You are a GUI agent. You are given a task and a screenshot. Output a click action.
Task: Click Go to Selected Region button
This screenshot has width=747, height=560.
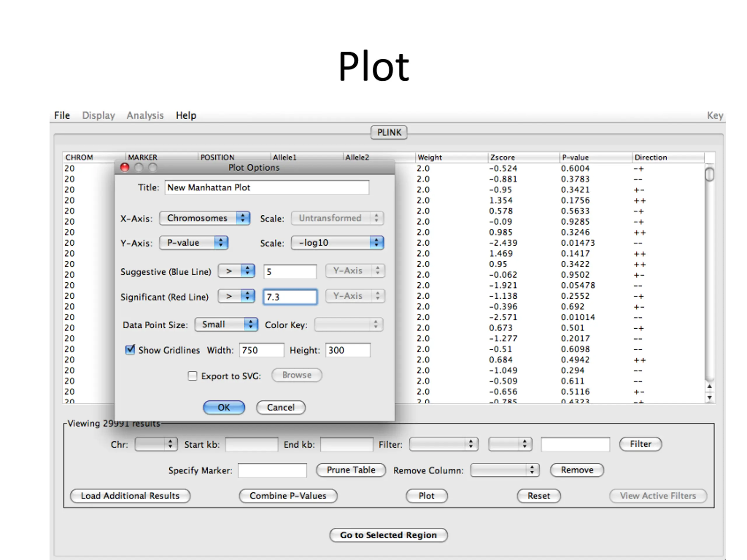[388, 535]
